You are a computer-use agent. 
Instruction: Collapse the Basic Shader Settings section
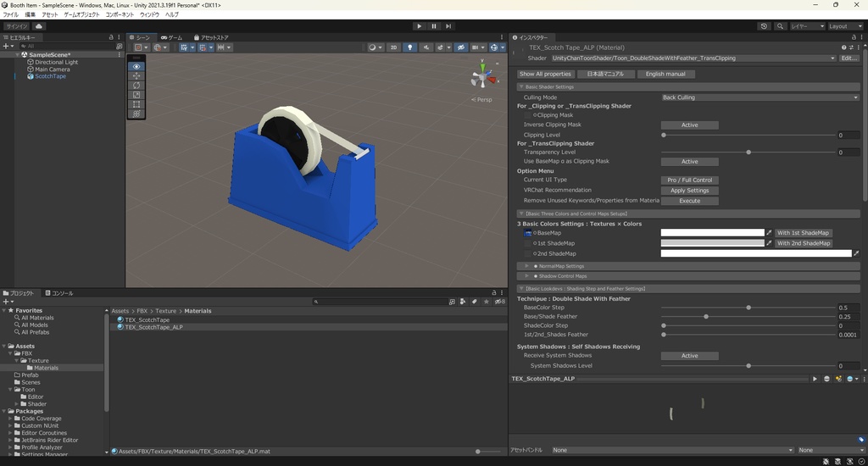[521, 87]
